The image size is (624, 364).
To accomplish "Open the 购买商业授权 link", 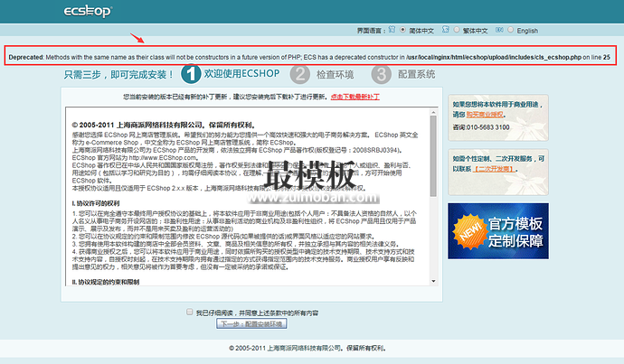I will (x=485, y=115).
